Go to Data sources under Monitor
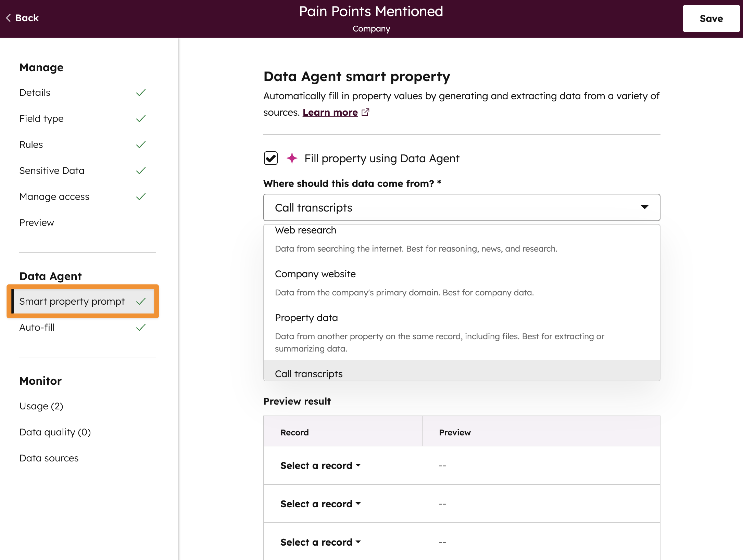The height and width of the screenshot is (560, 743). [49, 458]
